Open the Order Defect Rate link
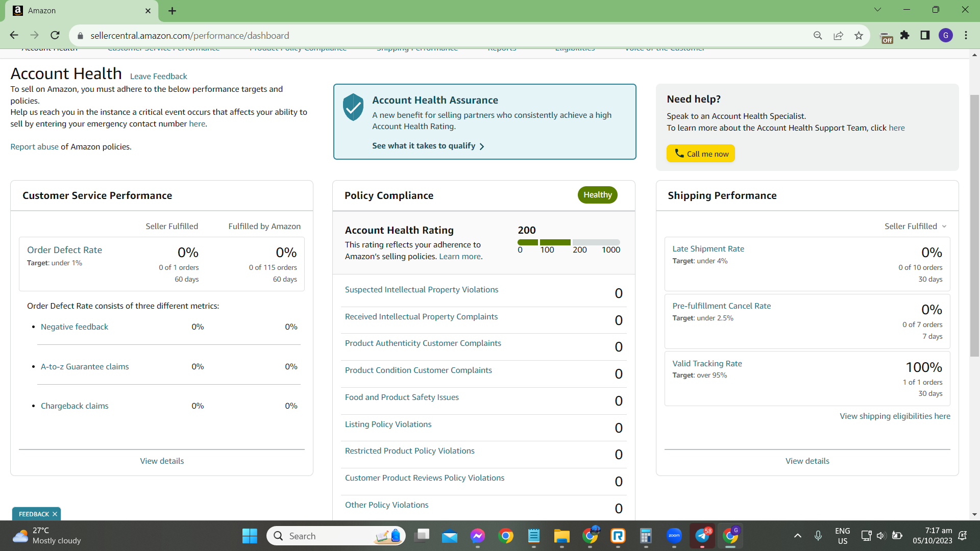The height and width of the screenshot is (551, 980). [64, 250]
